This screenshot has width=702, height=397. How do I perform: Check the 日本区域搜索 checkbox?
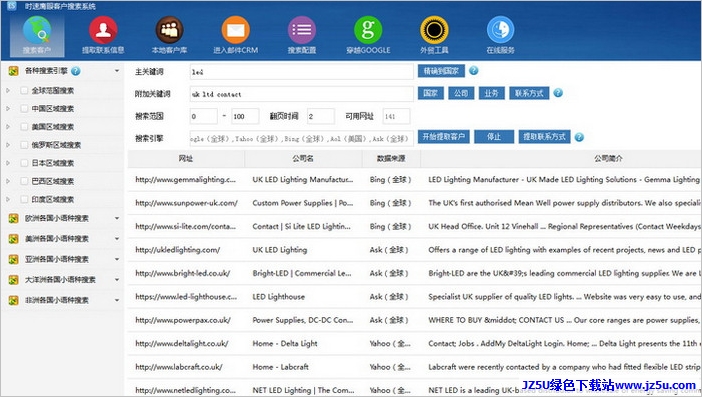pos(24,163)
